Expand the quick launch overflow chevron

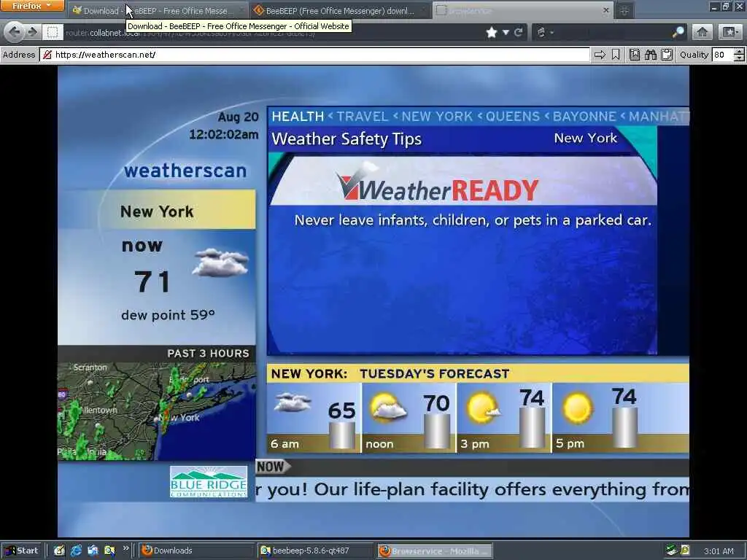(125, 548)
